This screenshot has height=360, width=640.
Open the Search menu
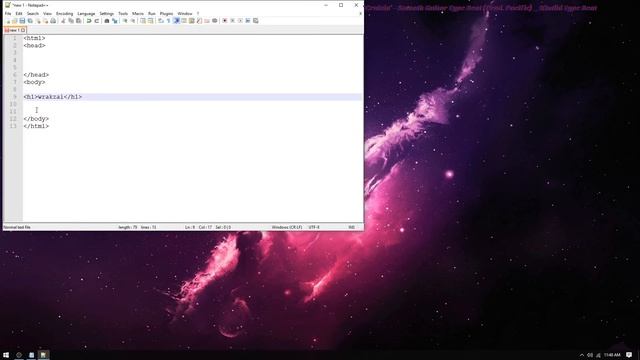(x=33, y=13)
